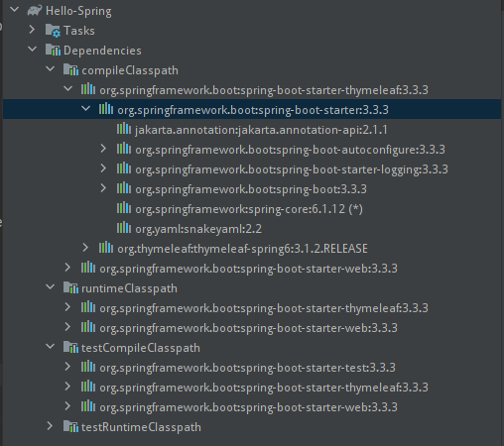
Task: Click library icon of spring-boot-starter-thymeleaf under compileClasspath
Action: pos(88,89)
